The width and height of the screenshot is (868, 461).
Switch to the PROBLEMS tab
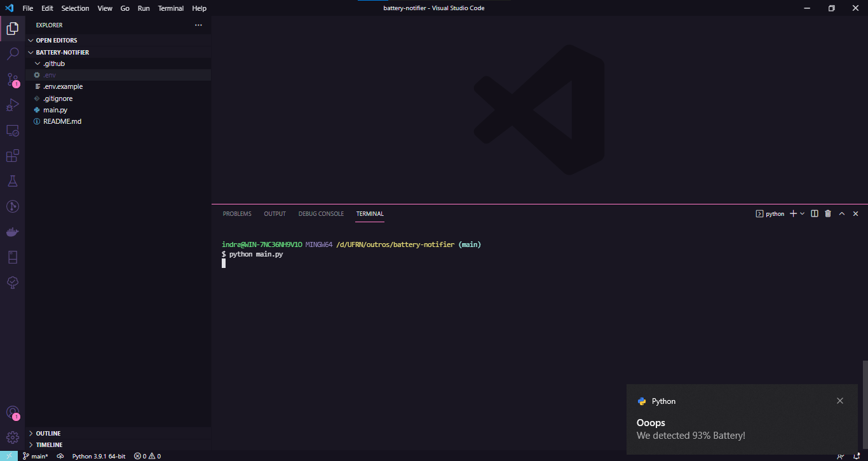pyautogui.click(x=237, y=214)
